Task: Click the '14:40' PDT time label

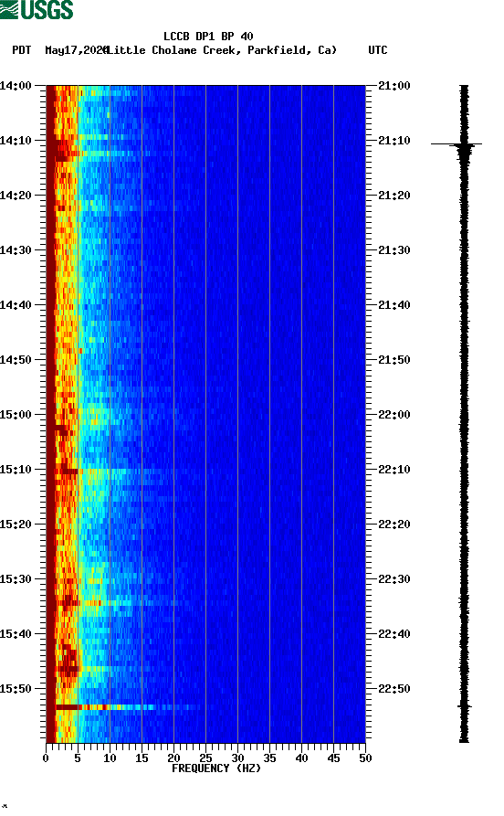Action: pos(16,305)
